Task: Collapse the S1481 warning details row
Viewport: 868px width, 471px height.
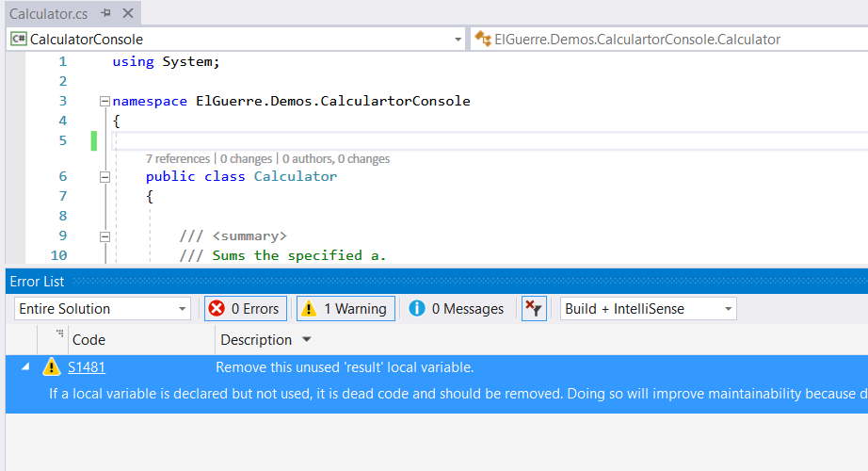Action: 25,367
